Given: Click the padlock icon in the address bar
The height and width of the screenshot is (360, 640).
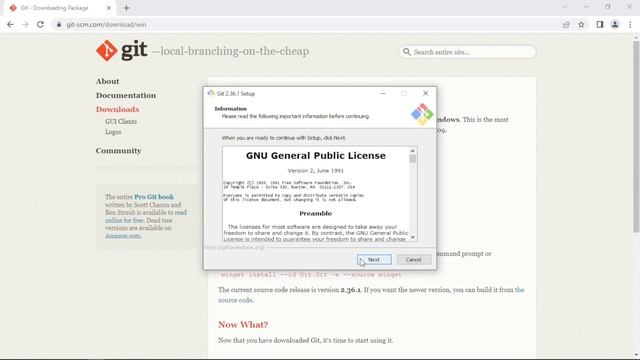Looking at the screenshot, I should 59,24.
